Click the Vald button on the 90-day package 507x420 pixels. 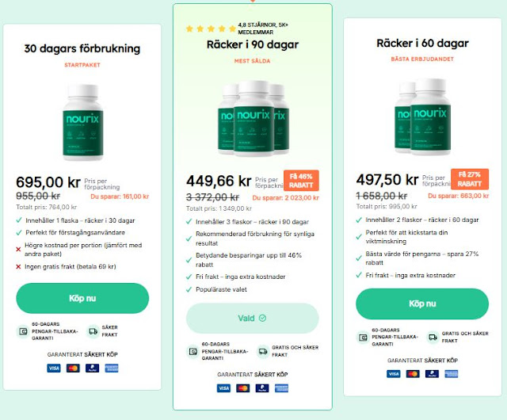(252, 318)
